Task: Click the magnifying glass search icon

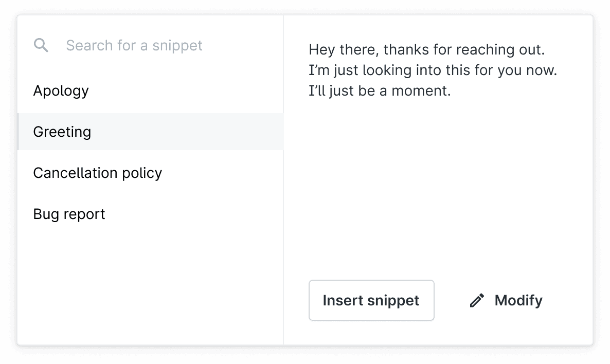Action: coord(41,45)
